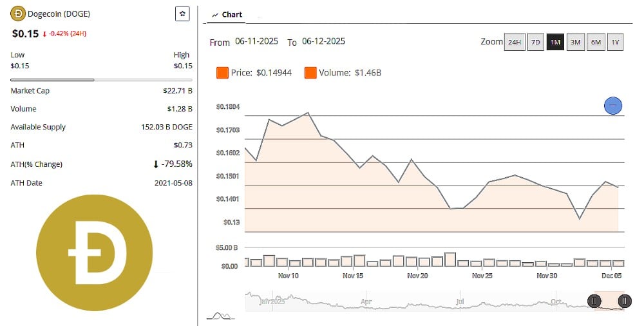The image size is (644, 326).
Task: Set the zoom to 6M
Action: tap(596, 43)
